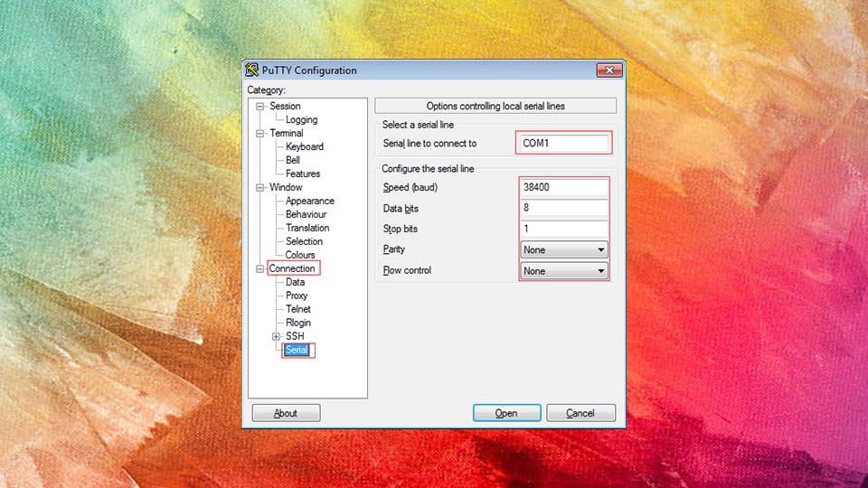
Task: Collapse the Session tree node
Action: (x=259, y=107)
